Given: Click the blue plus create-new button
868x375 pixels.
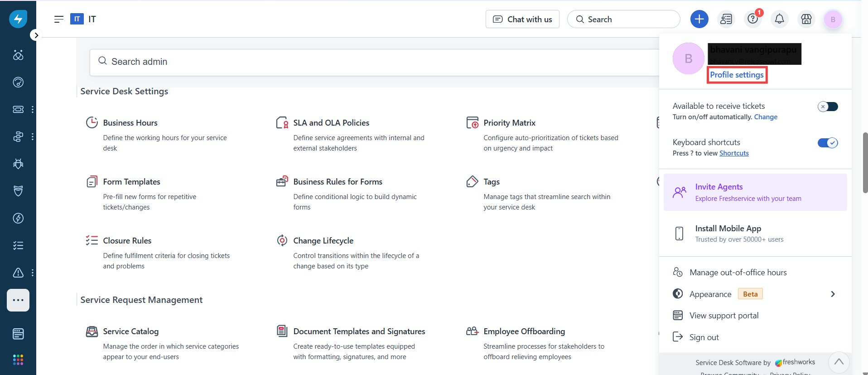Looking at the screenshot, I should (x=699, y=19).
